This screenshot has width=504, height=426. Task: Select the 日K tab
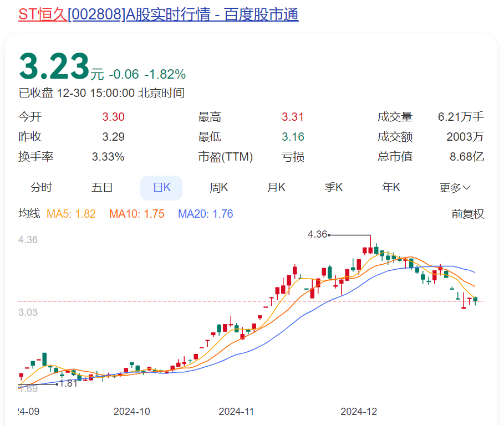point(161,188)
